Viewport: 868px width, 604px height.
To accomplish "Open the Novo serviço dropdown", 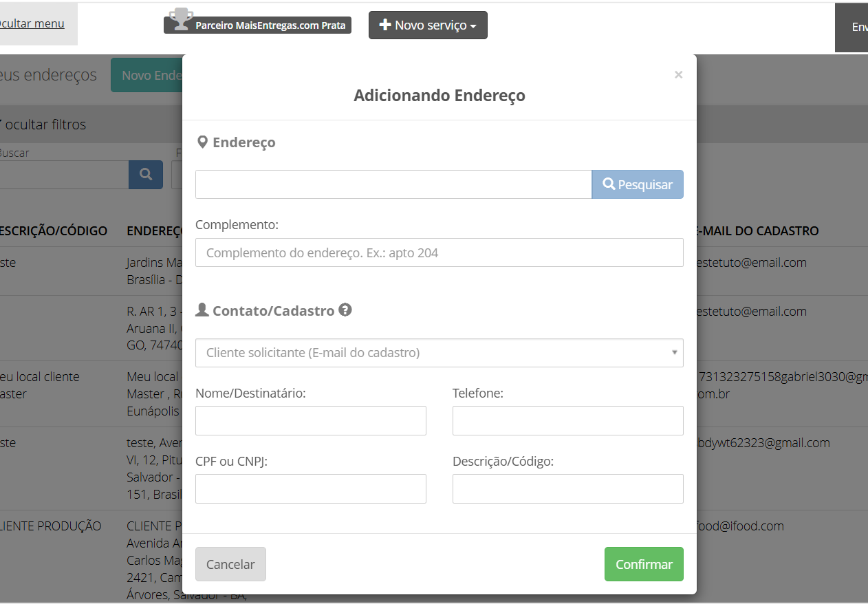I will click(x=428, y=25).
